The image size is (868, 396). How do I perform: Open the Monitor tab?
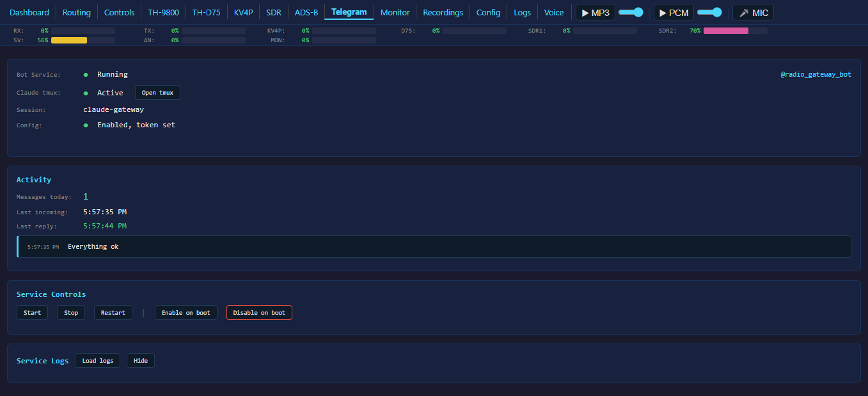(395, 12)
